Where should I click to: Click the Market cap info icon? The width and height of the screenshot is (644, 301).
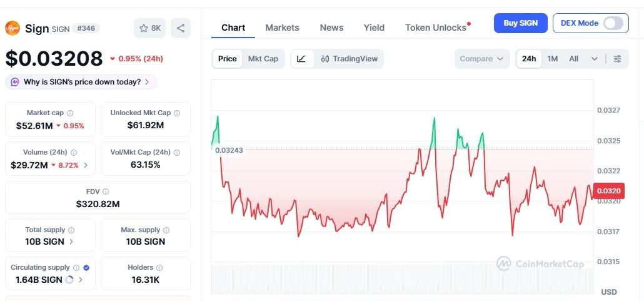[x=70, y=113]
